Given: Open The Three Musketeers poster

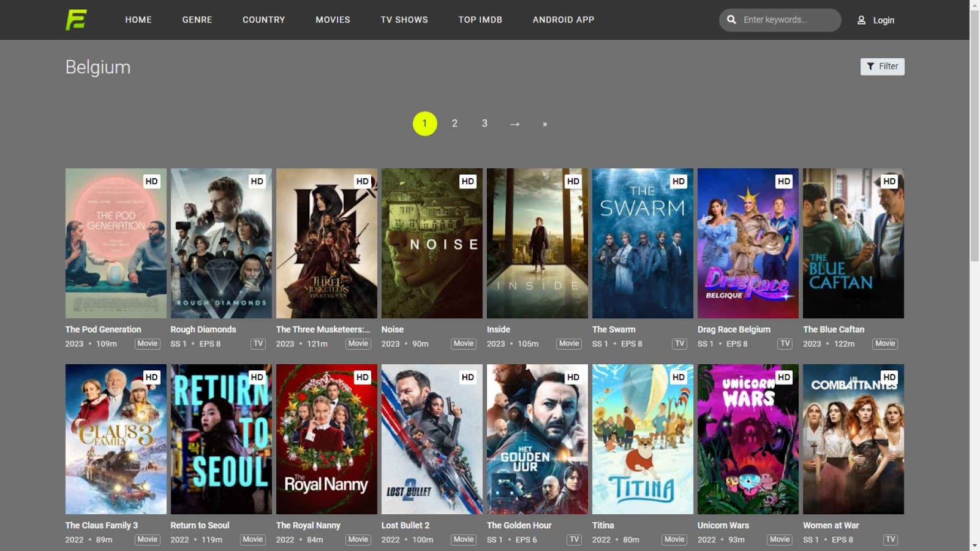Looking at the screenshot, I should 326,243.
